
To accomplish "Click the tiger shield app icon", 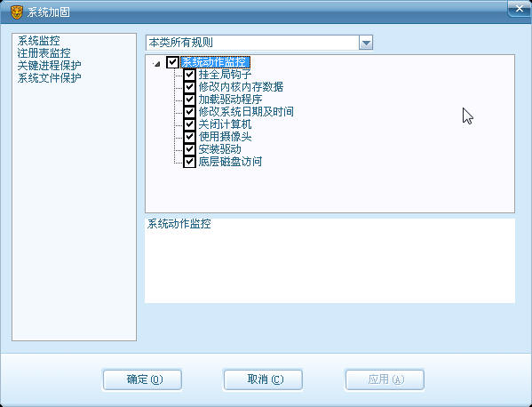I will click(17, 12).
